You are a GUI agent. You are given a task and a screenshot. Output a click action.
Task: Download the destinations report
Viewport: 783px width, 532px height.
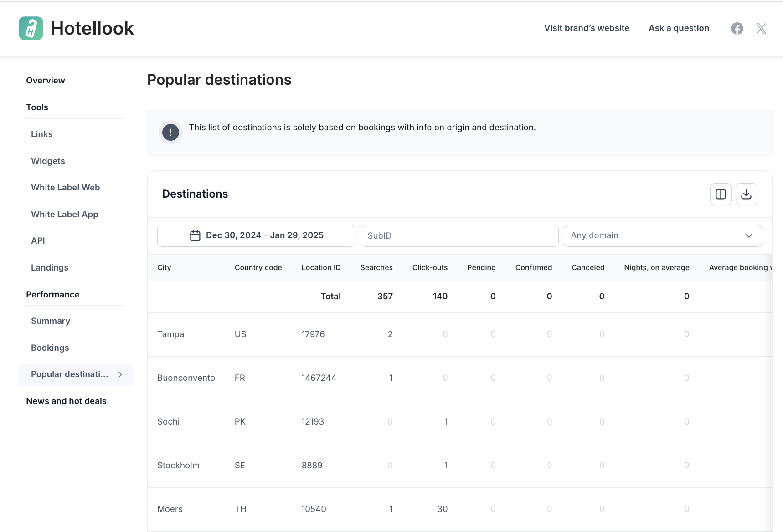(x=746, y=194)
